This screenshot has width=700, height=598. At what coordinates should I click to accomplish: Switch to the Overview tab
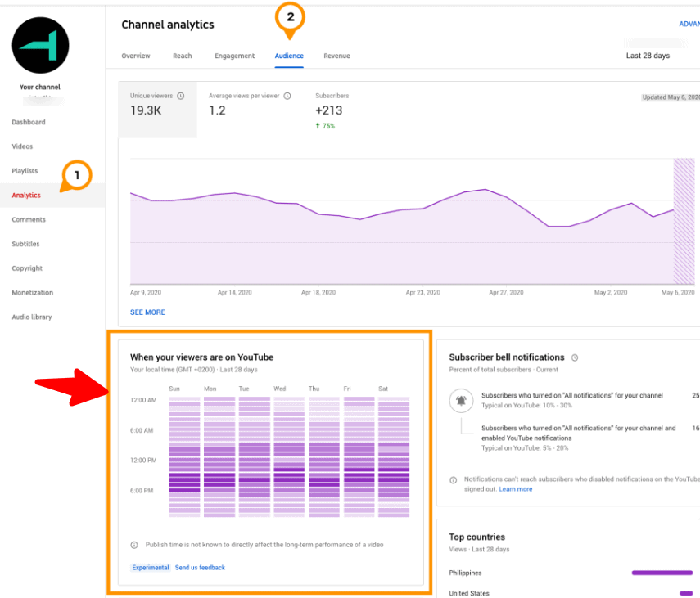tap(136, 56)
